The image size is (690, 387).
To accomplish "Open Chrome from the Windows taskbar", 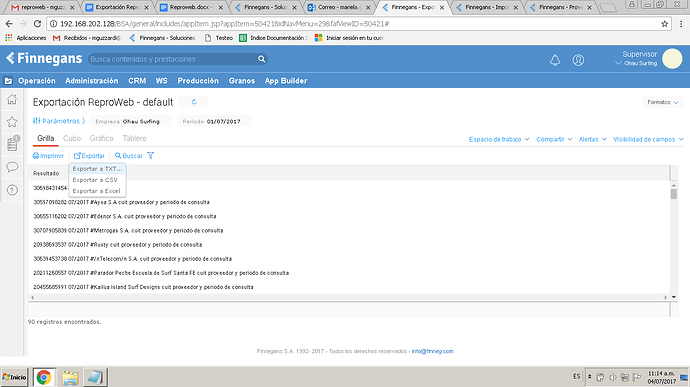I will (44, 377).
